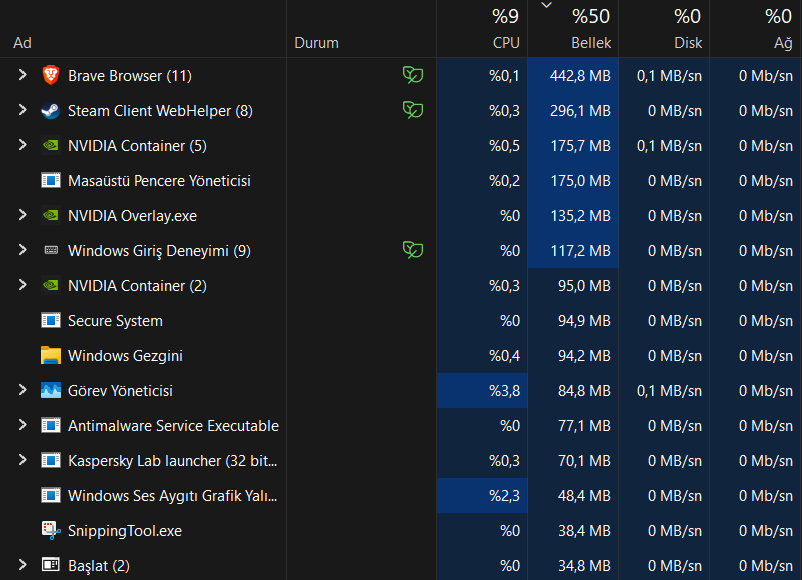Click efficiency leaf for Windows Giriş Deneyimi
Image resolution: width=802 pixels, height=580 pixels.
pos(413,250)
